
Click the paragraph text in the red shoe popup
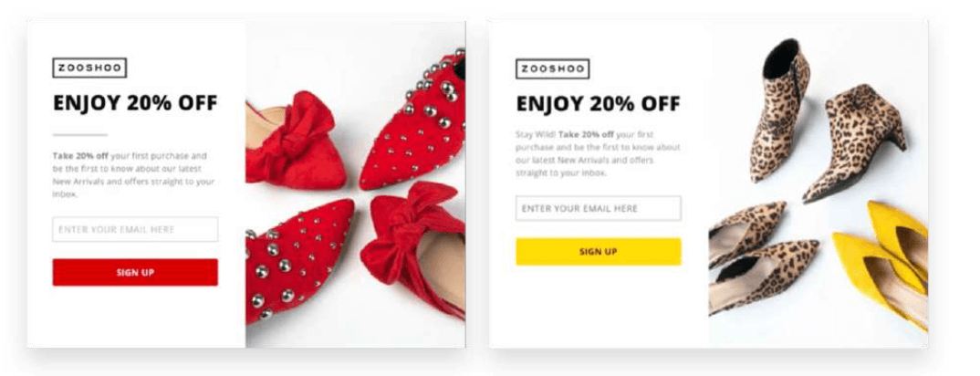(x=135, y=174)
